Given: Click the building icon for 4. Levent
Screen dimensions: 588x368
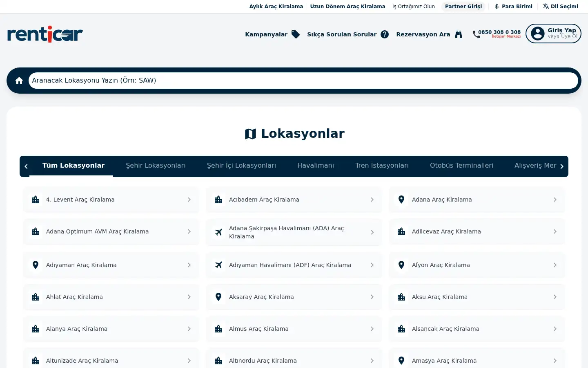Looking at the screenshot, I should [36, 200].
